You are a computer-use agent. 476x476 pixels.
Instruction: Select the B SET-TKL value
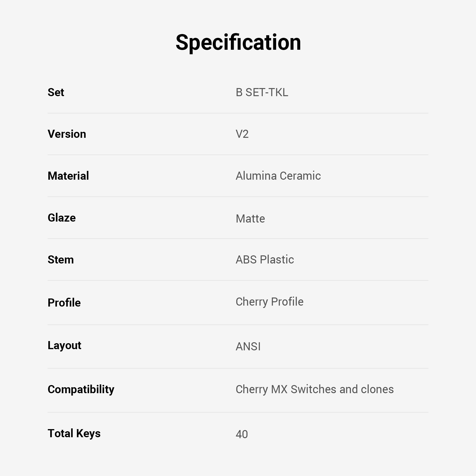[262, 92]
